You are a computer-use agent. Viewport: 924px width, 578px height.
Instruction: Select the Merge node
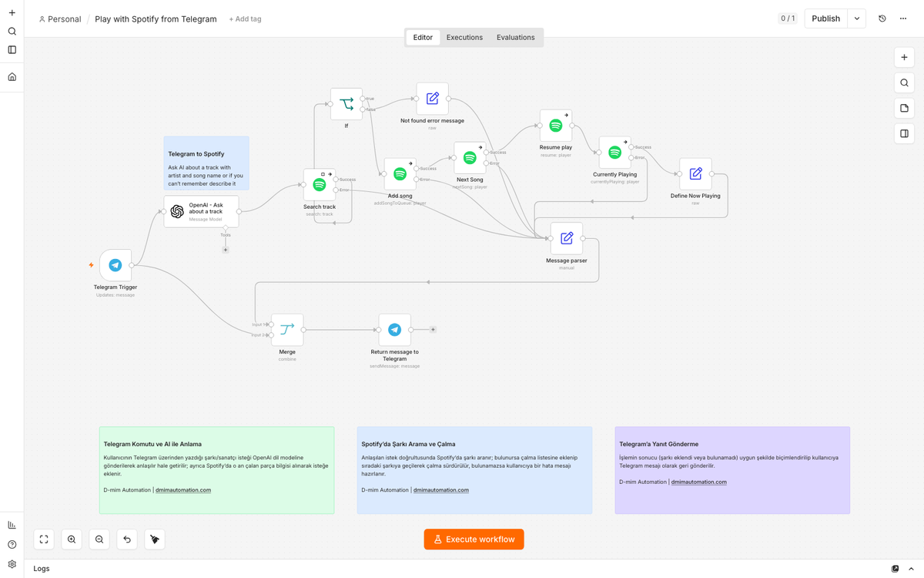(287, 330)
